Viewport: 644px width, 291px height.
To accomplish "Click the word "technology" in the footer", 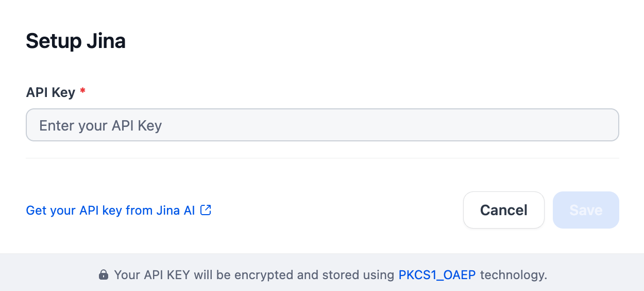I will click(x=512, y=275).
